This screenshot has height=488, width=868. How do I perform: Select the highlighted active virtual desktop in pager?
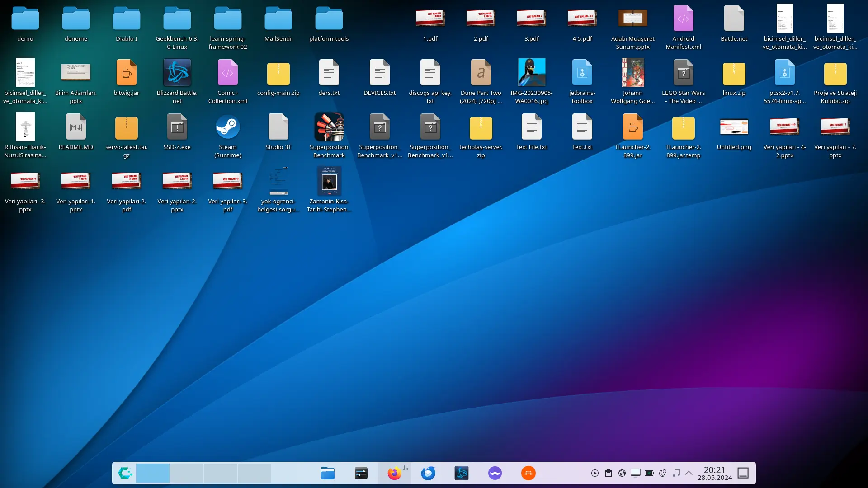(153, 473)
